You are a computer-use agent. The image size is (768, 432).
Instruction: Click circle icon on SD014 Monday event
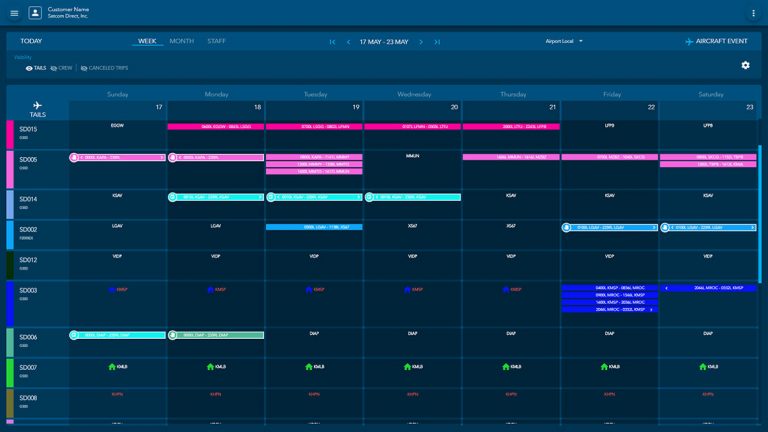(172, 197)
